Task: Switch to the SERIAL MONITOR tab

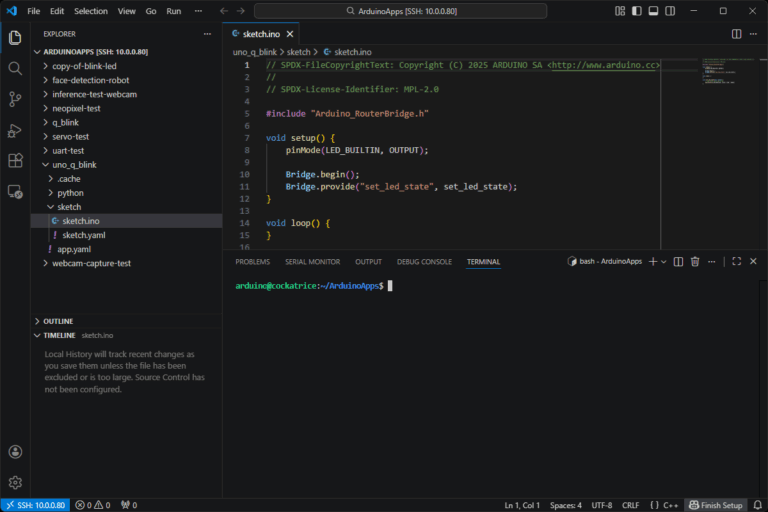Action: click(x=312, y=262)
